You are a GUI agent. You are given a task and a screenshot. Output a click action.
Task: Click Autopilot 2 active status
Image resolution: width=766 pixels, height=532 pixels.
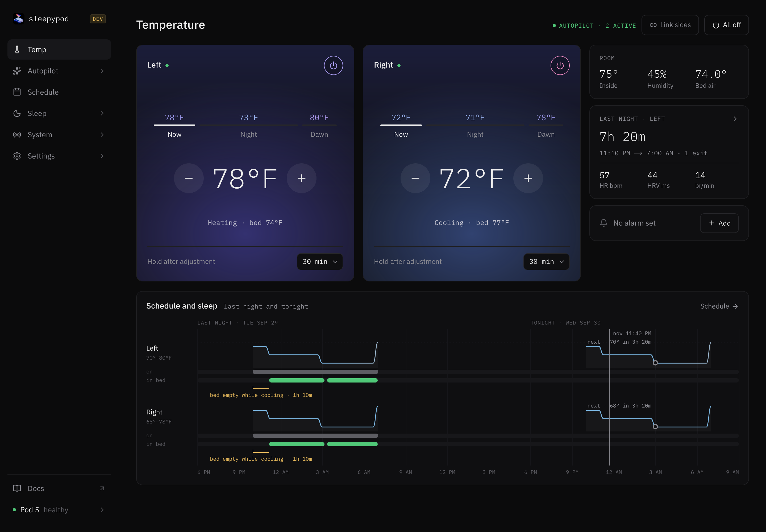[x=594, y=26]
